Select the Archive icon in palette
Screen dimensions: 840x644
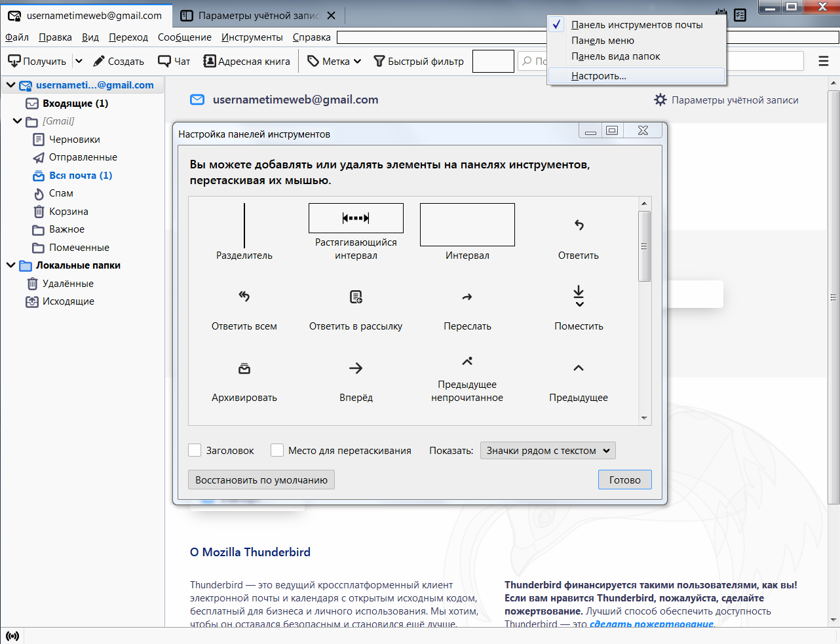click(x=244, y=368)
